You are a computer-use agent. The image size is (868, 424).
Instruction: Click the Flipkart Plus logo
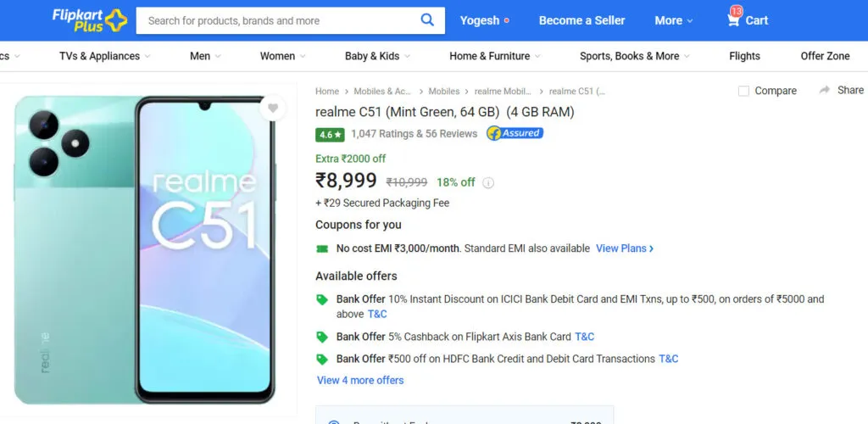point(89,20)
